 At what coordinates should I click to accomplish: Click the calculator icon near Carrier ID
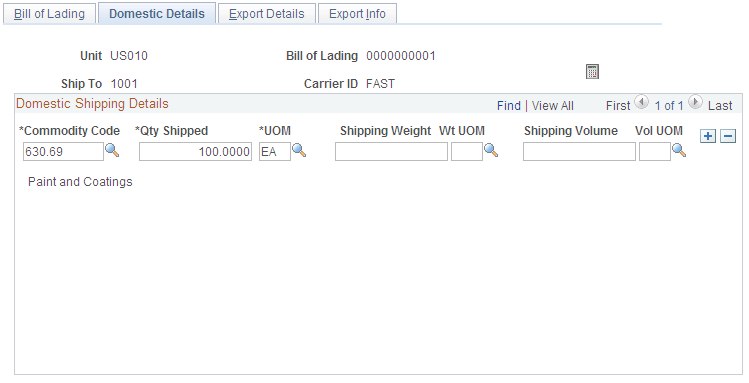[592, 72]
